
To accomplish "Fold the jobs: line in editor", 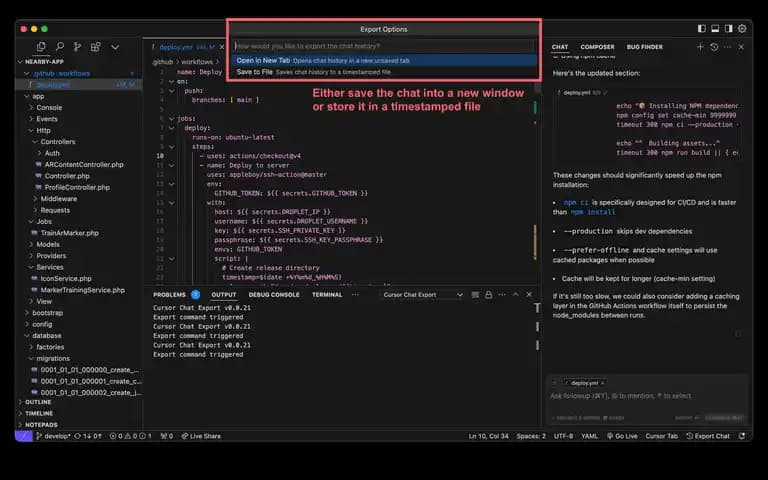I will 171,119.
